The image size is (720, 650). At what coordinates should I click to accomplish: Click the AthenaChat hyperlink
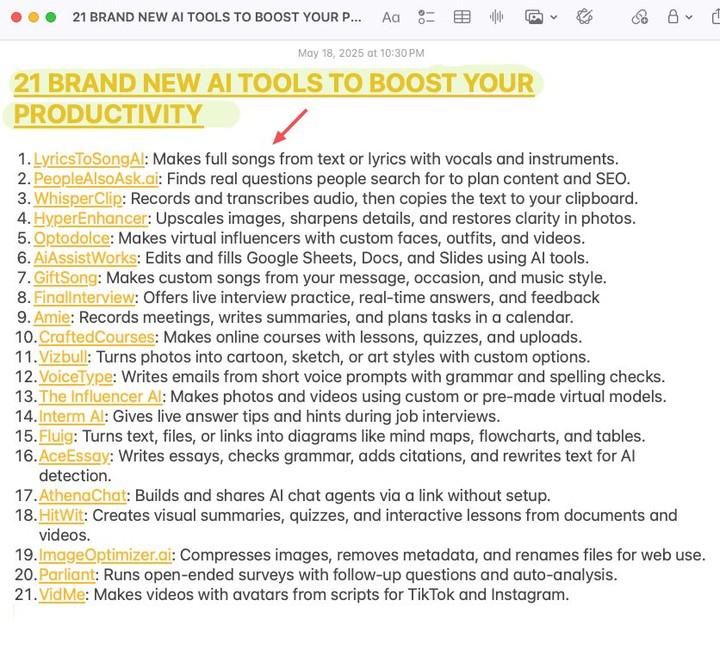pyautogui.click(x=83, y=495)
